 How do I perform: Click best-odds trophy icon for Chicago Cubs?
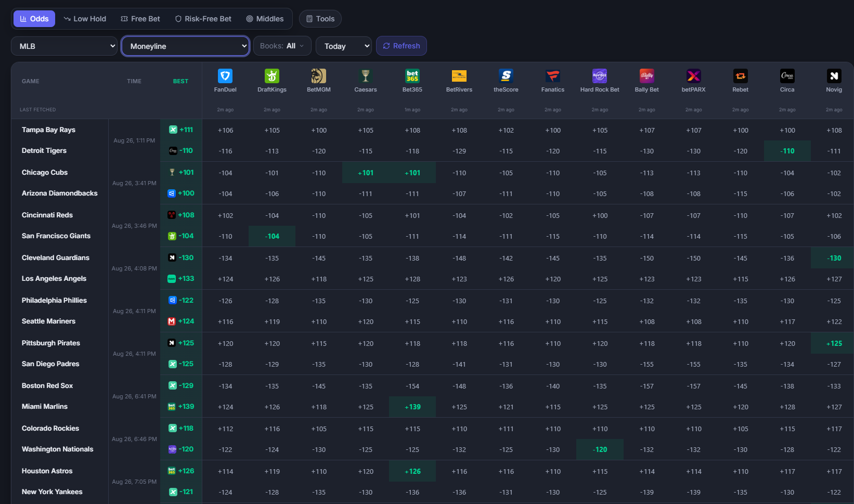(172, 172)
